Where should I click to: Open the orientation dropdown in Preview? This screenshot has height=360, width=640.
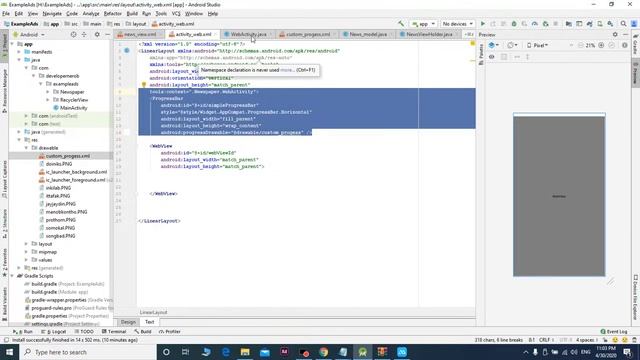pyautogui.click(x=512, y=45)
